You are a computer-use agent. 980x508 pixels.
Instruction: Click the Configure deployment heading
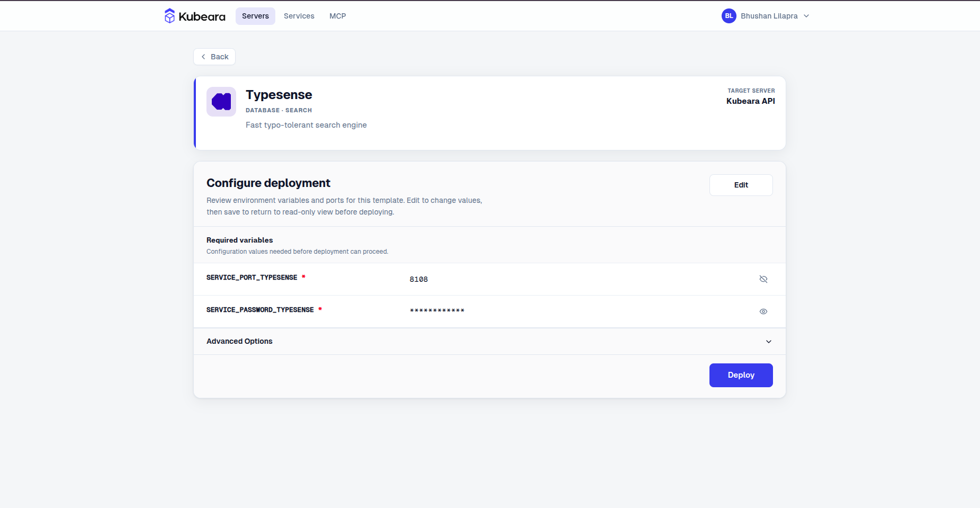268,183
